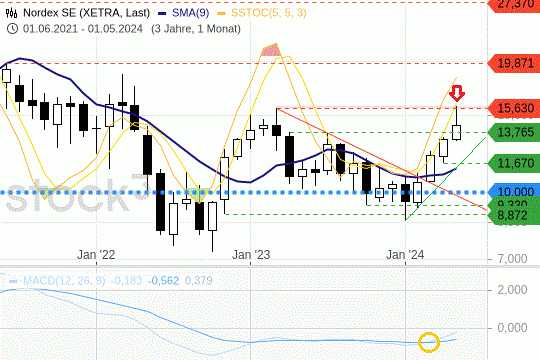The image size is (540, 360).
Task: Click the date range 01.06.2021 - 01.05.2024
Action: 83,29
